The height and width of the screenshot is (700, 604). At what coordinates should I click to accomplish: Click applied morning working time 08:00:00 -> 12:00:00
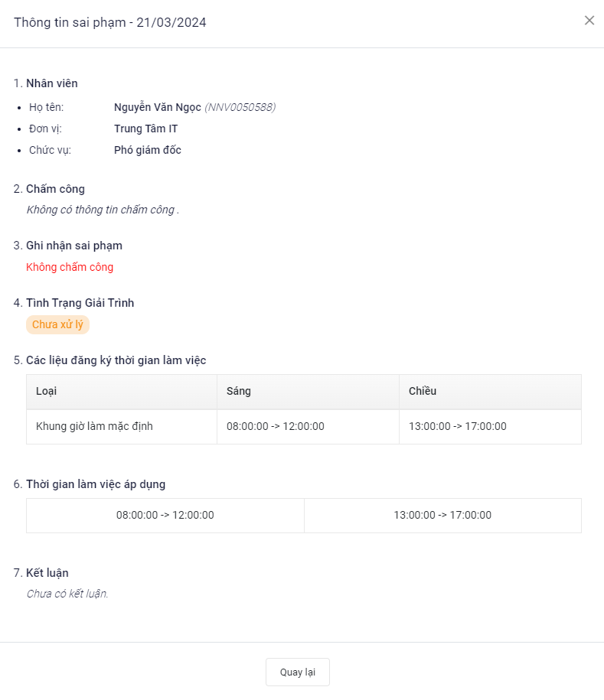coord(165,515)
